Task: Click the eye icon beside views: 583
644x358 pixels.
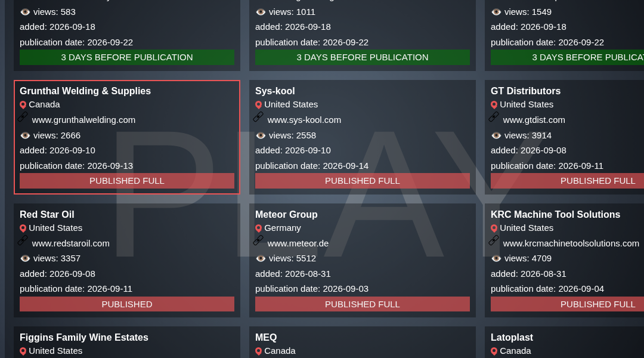Action: click(25, 12)
